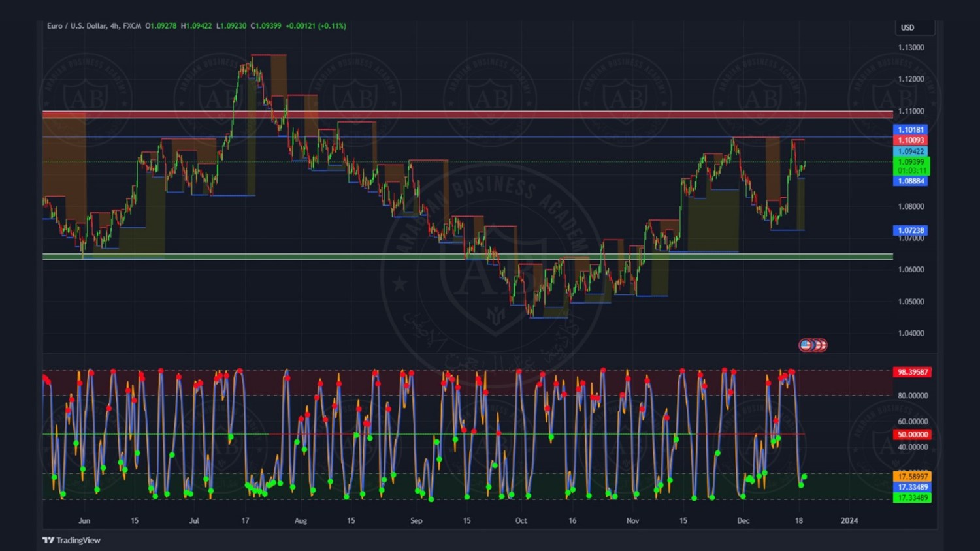
Task: Click the red resistance zone band
Action: click(457, 114)
